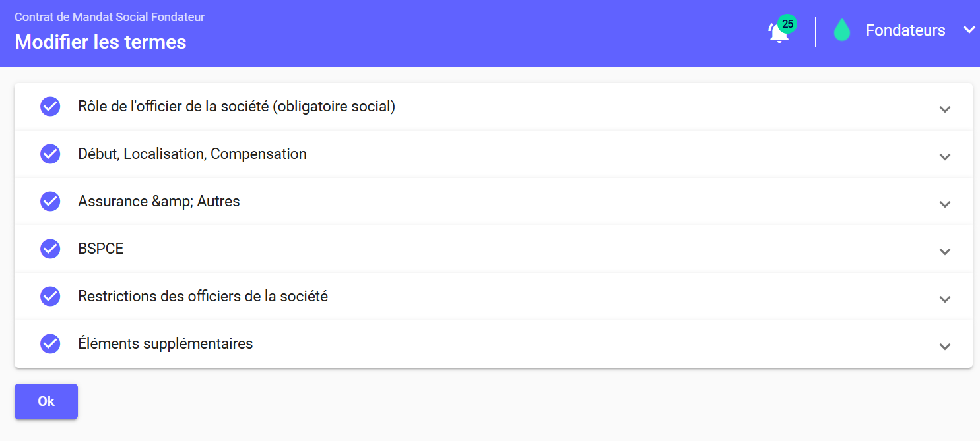The height and width of the screenshot is (441, 980).
Task: Click the green droplet logo icon
Action: [x=841, y=30]
